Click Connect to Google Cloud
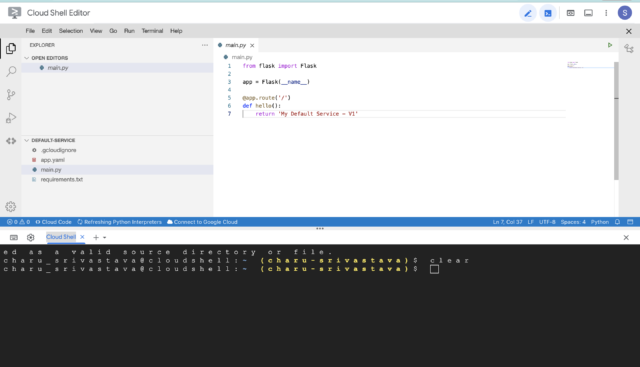Viewport: 640px width, 367px height. [x=202, y=222]
